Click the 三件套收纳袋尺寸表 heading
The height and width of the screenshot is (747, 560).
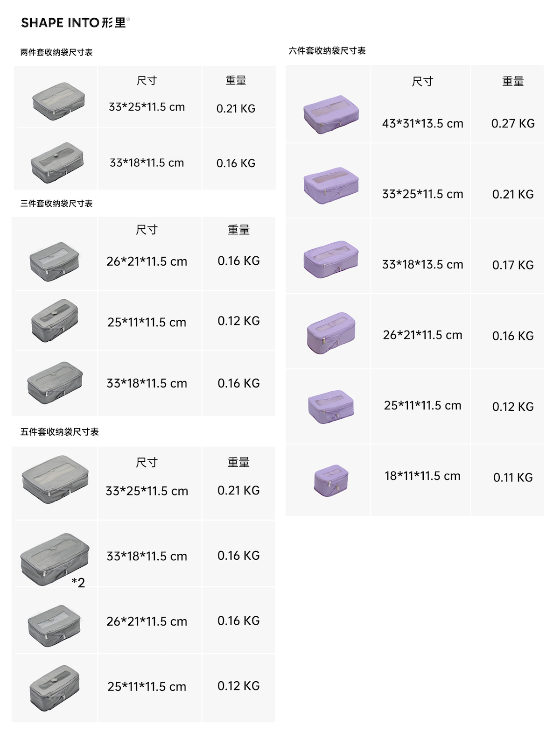tap(56, 204)
